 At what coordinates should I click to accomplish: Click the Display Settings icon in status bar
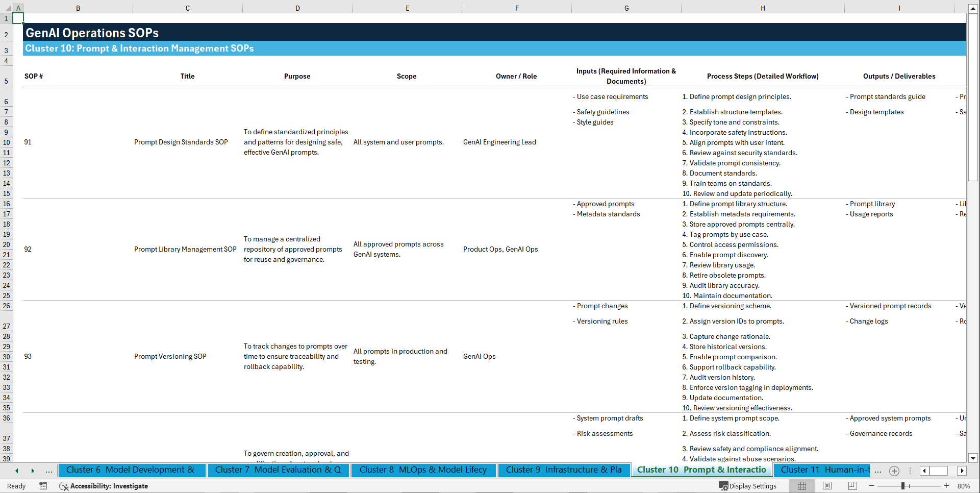point(723,486)
